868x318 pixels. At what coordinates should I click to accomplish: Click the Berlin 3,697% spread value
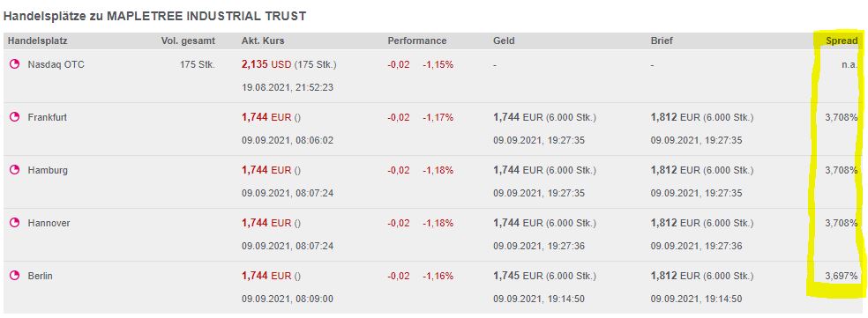coord(842,276)
